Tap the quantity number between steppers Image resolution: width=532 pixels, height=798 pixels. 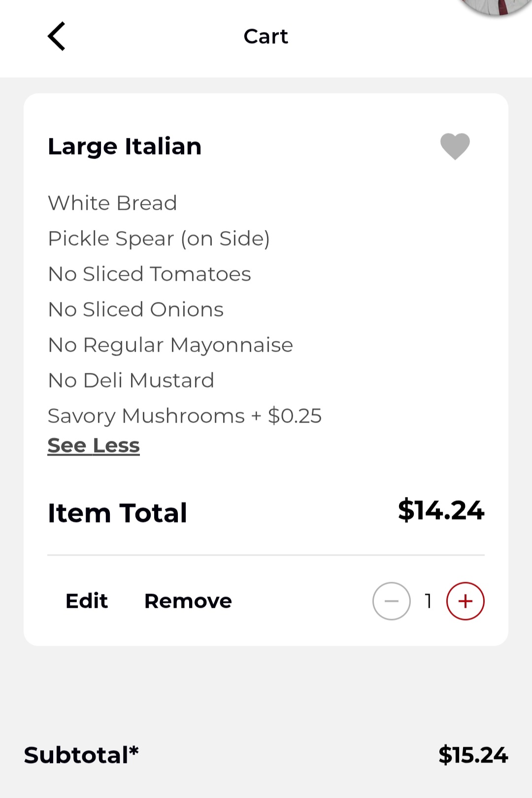[x=429, y=601]
